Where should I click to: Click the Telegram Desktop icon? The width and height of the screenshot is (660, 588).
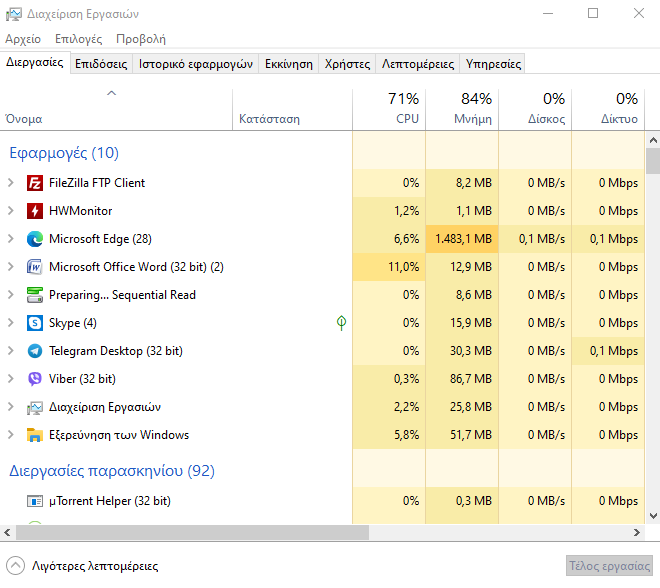[x=35, y=351]
